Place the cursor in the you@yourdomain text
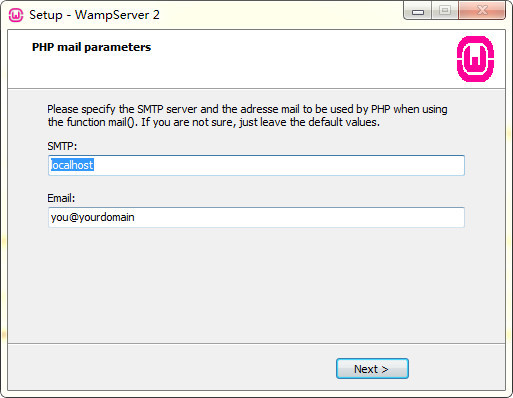Image resolution: width=513 pixels, height=398 pixels. point(93,217)
